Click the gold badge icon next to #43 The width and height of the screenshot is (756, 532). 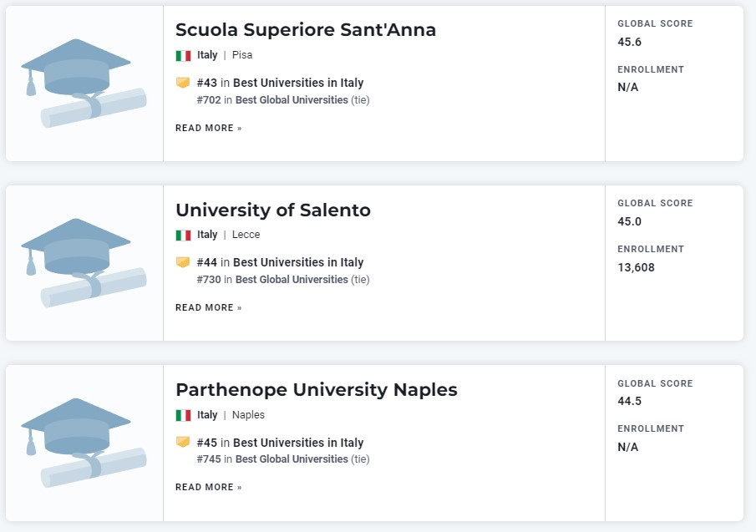(x=183, y=83)
